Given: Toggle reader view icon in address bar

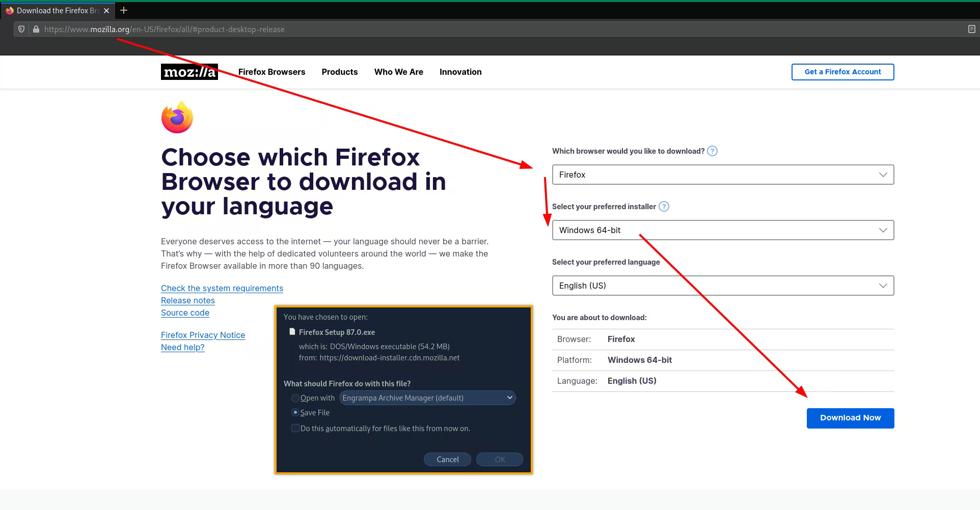Looking at the screenshot, I should [971, 29].
